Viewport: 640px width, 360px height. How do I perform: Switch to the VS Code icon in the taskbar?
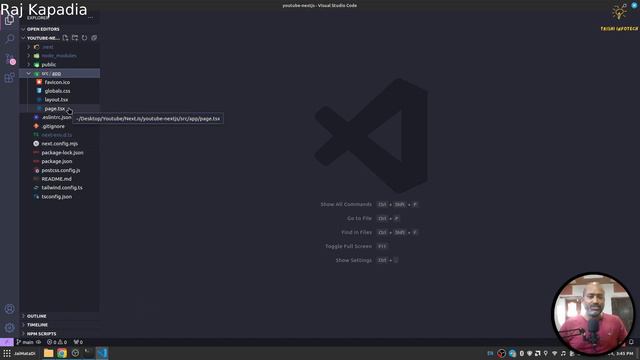pyautogui.click(x=102, y=353)
